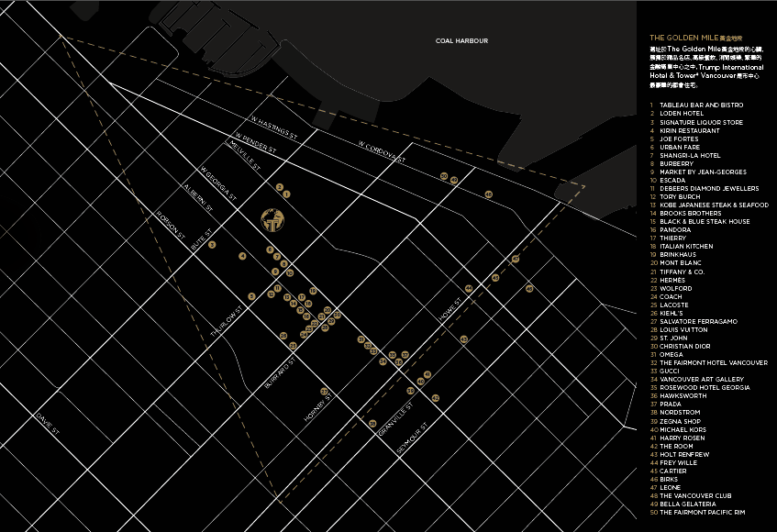Click map marker number 50
The height and width of the screenshot is (532, 777).
pos(444,176)
